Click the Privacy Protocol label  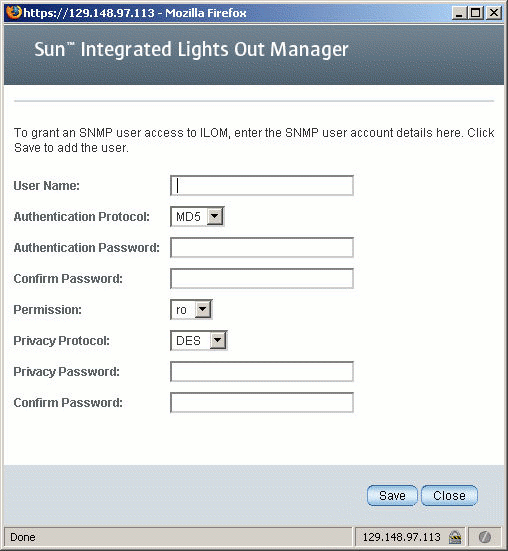click(x=61, y=341)
